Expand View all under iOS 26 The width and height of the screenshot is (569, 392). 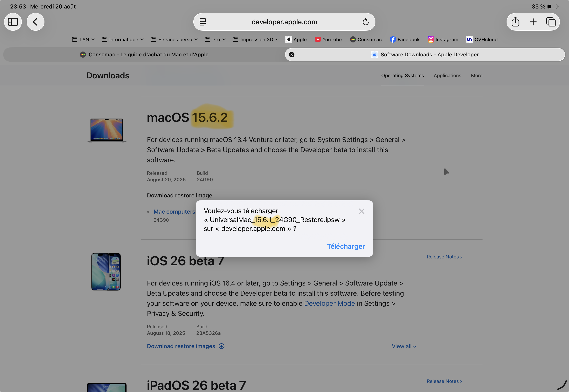pos(404,346)
